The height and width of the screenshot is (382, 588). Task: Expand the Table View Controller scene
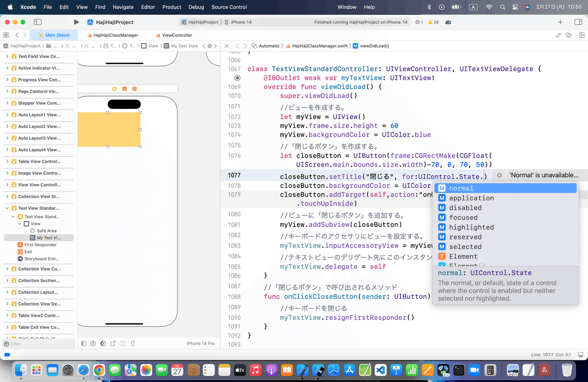(7, 161)
